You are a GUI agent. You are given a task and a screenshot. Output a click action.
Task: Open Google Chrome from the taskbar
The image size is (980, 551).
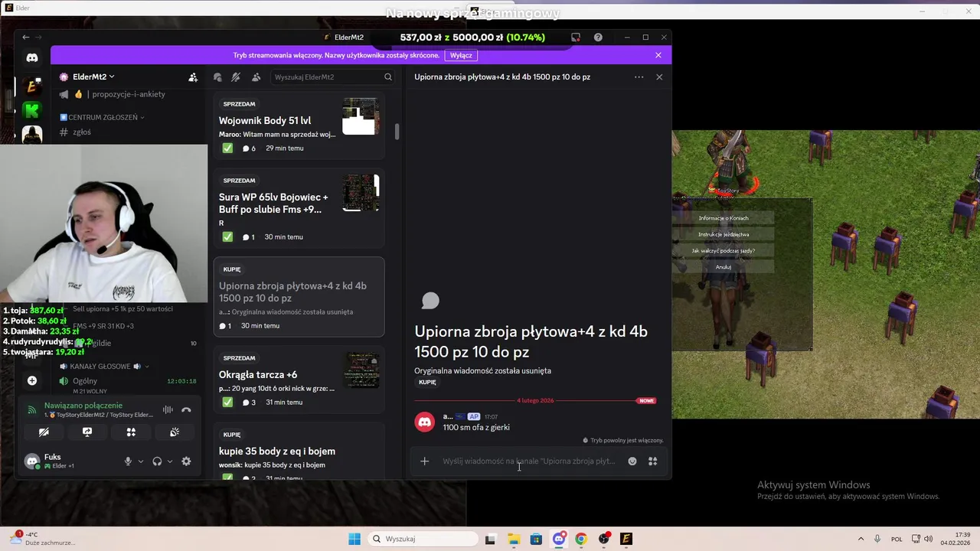[581, 539]
